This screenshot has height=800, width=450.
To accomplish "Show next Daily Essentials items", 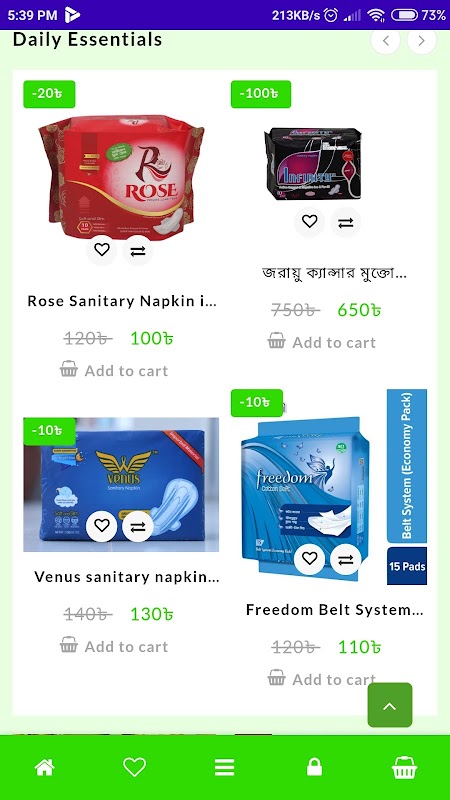I will click(x=422, y=41).
